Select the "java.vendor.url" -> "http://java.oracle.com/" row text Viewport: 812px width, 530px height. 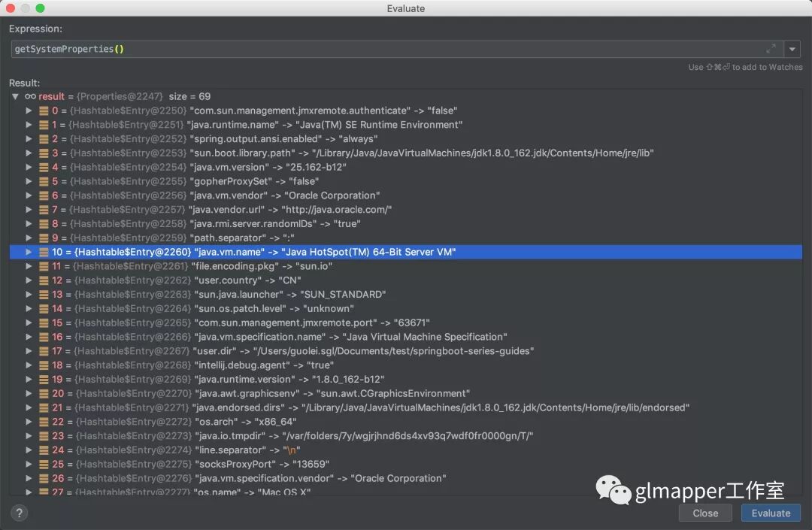click(290, 210)
